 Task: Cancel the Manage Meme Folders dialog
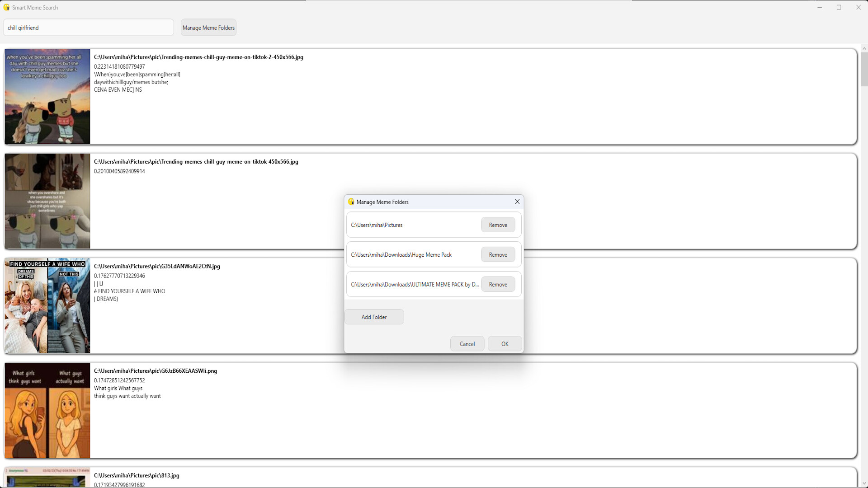point(467,343)
